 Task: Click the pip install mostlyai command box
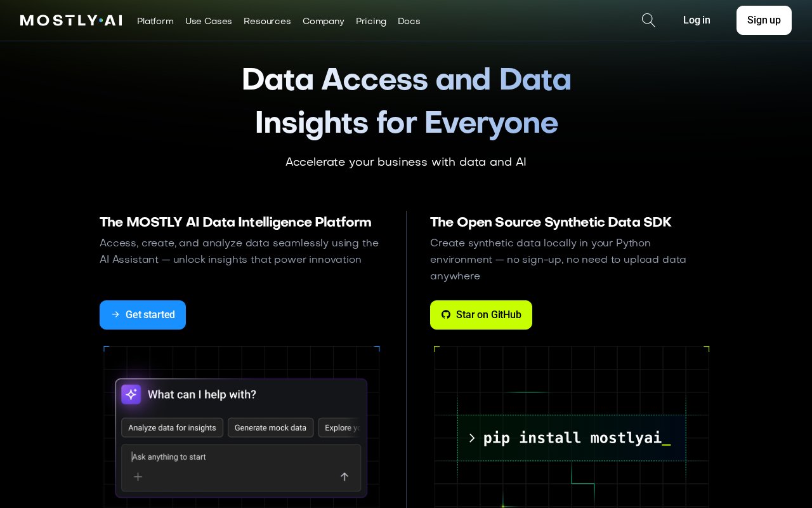point(572,438)
